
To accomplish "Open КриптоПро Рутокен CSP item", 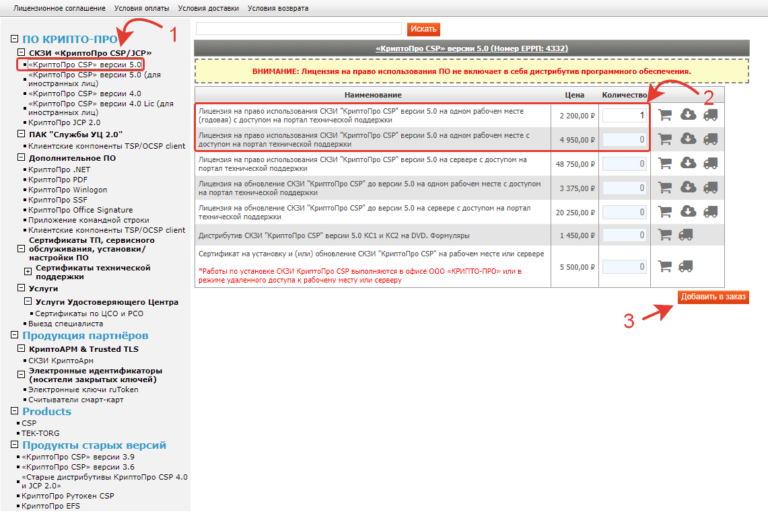I will pyautogui.click(x=68, y=496).
